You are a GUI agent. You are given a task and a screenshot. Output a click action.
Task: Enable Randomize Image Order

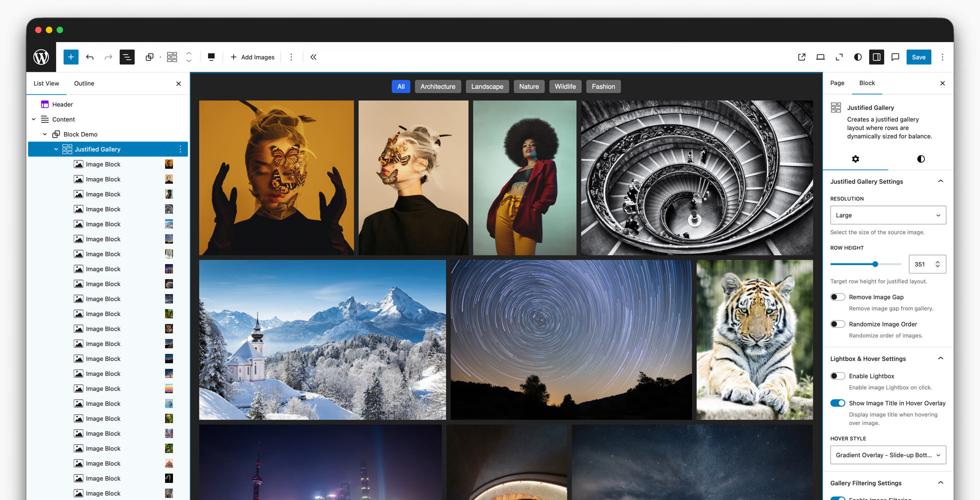tap(837, 324)
